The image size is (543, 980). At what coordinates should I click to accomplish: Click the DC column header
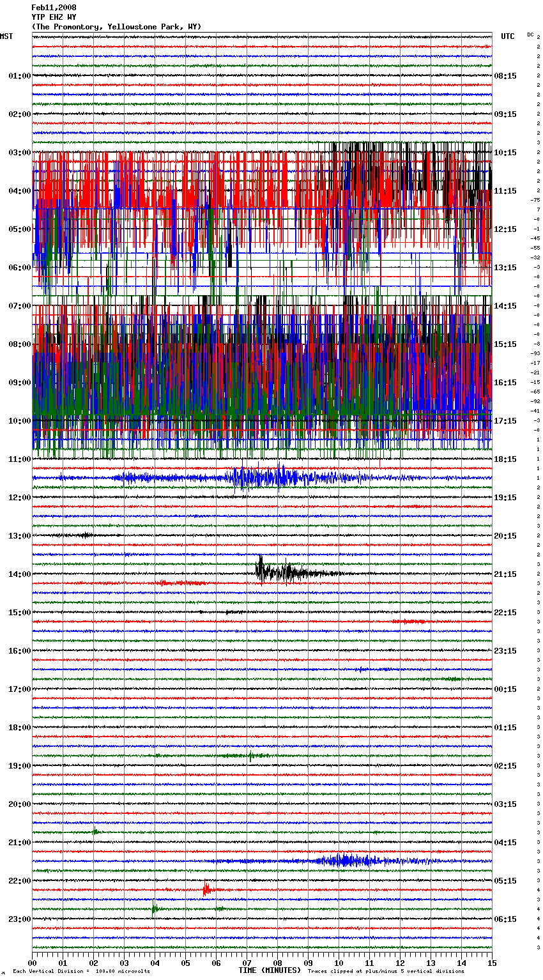(530, 34)
